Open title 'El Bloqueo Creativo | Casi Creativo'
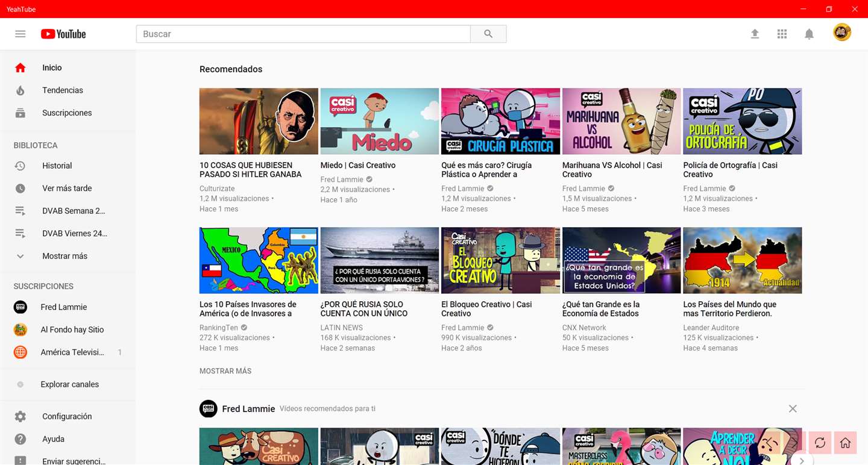 (486, 309)
